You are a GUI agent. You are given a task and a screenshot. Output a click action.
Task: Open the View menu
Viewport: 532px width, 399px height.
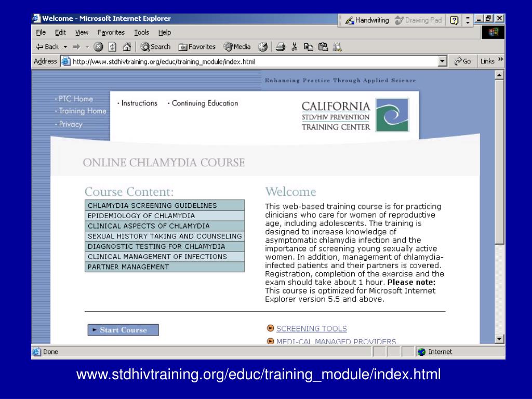click(82, 33)
